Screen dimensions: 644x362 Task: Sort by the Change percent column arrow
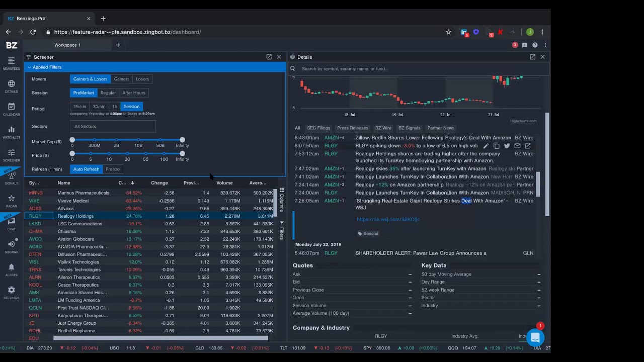133,183
